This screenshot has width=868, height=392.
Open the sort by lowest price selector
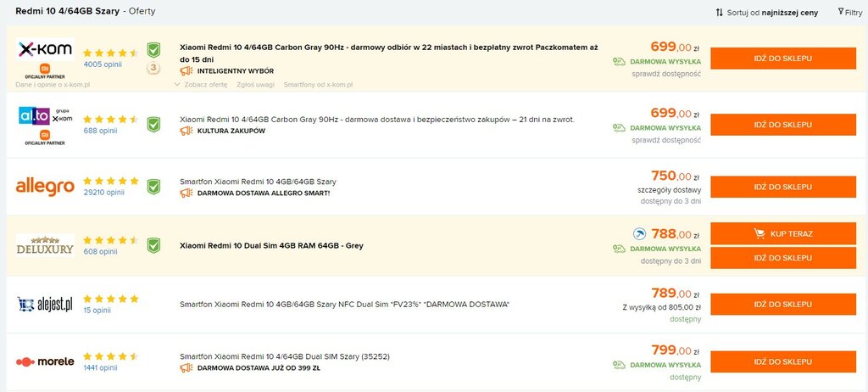pyautogui.click(x=766, y=12)
